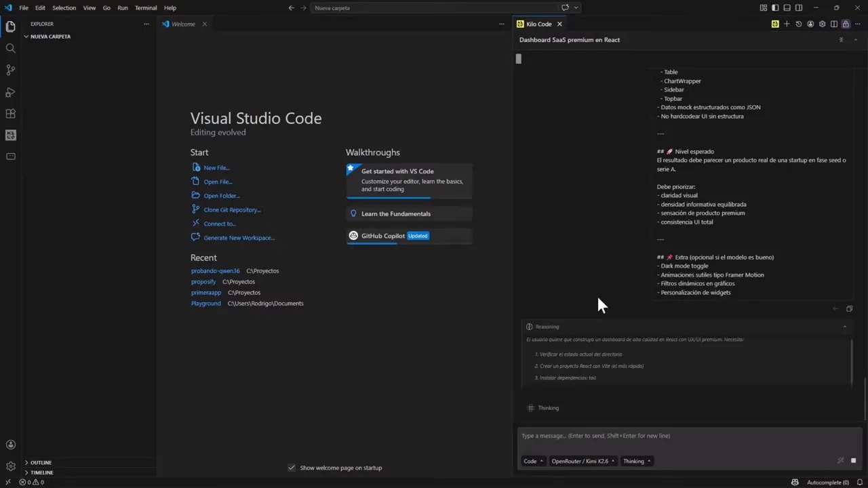868x488 pixels.
Task: Click the Nueva carpeta command center search box
Action: [434, 7]
